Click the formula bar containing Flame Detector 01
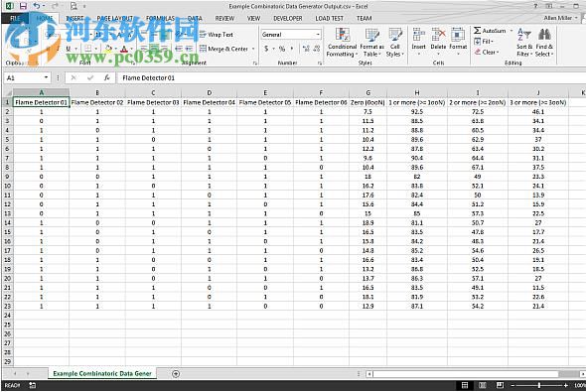This screenshot has width=586, height=392. coord(352,77)
